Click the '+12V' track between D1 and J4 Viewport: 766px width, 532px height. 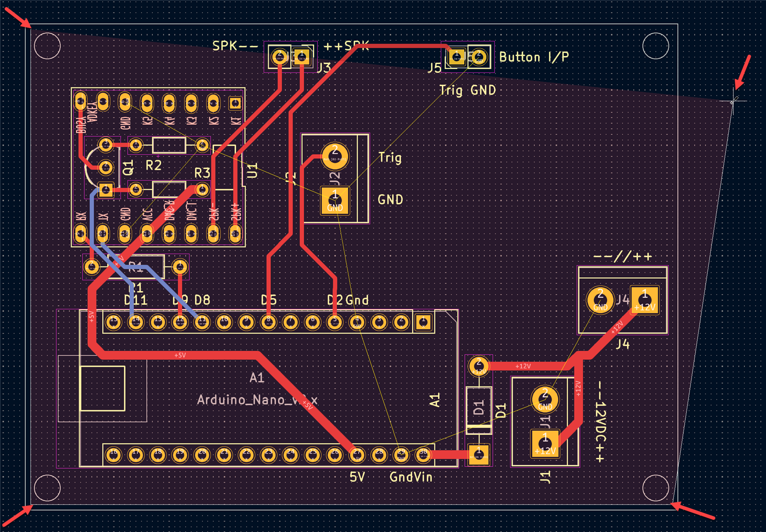tap(526, 366)
